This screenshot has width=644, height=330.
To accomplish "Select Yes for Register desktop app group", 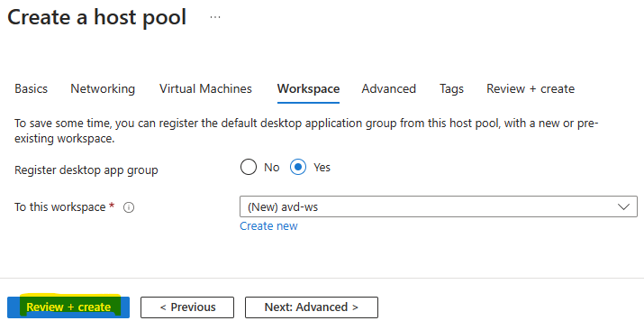I will coord(298,168).
